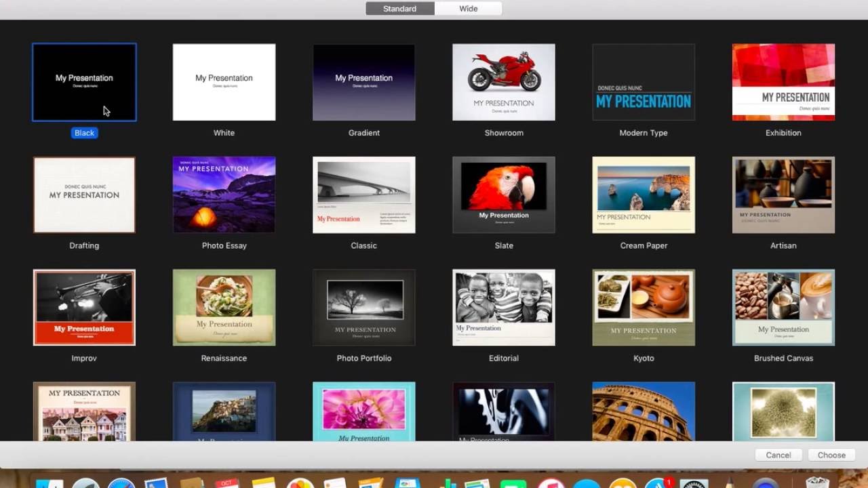
Task: Choose the Showroom motorcycle theme thumbnail
Action: point(504,82)
